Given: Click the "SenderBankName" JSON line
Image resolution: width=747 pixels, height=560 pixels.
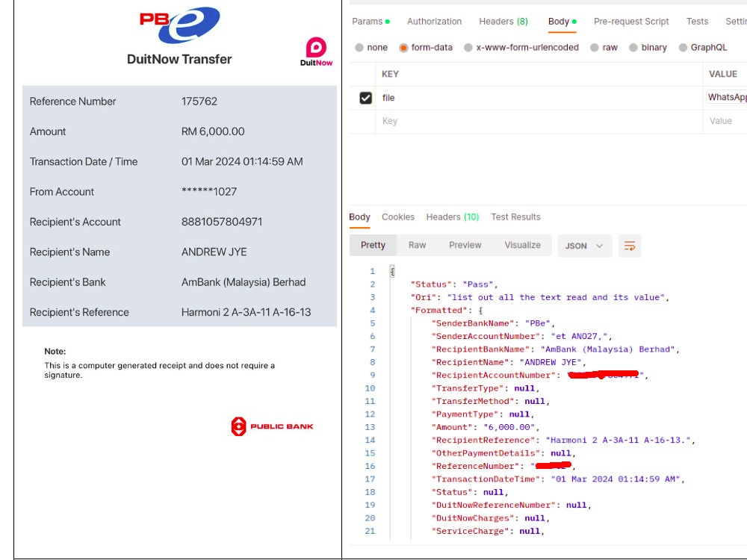Looking at the screenshot, I should (493, 323).
